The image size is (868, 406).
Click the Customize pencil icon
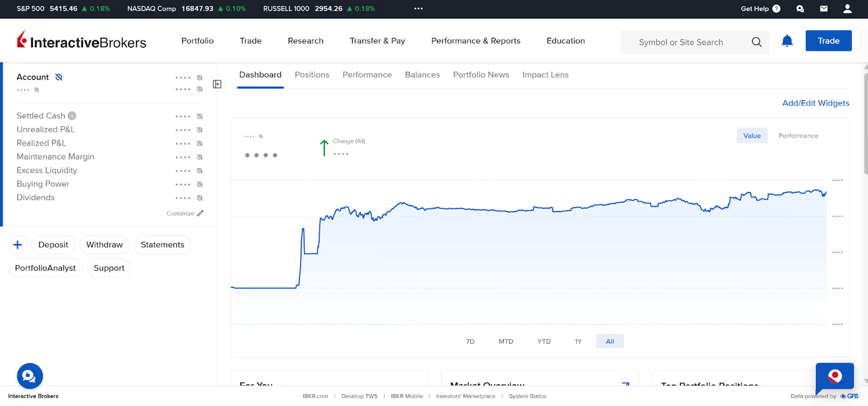tap(200, 214)
